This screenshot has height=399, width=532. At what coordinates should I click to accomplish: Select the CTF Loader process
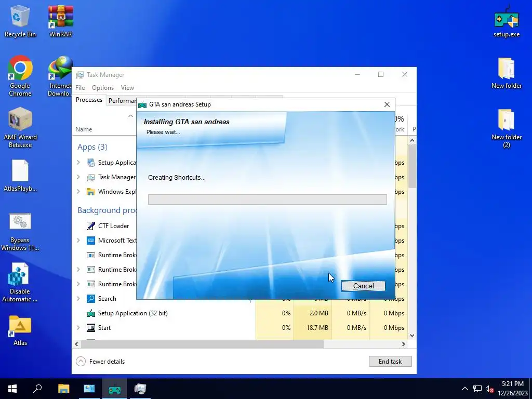pos(113,226)
